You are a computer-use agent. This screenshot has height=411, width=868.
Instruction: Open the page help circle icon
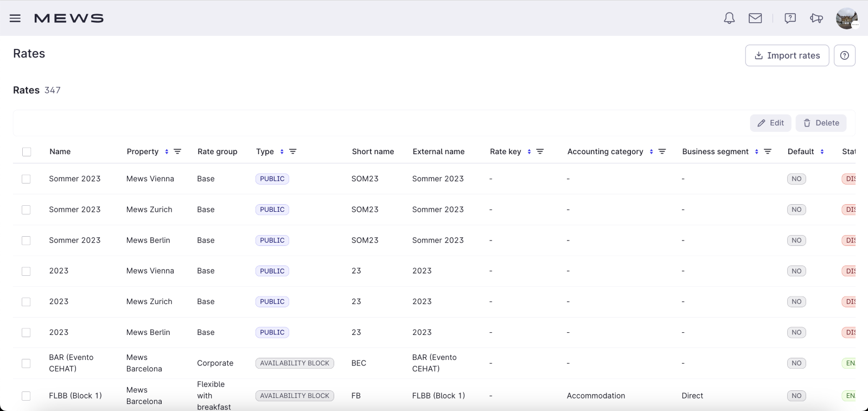845,55
